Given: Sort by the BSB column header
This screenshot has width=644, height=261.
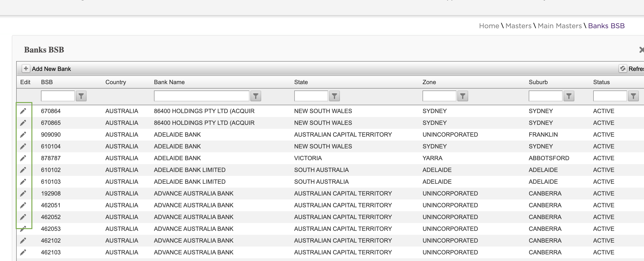Looking at the screenshot, I should pos(47,82).
